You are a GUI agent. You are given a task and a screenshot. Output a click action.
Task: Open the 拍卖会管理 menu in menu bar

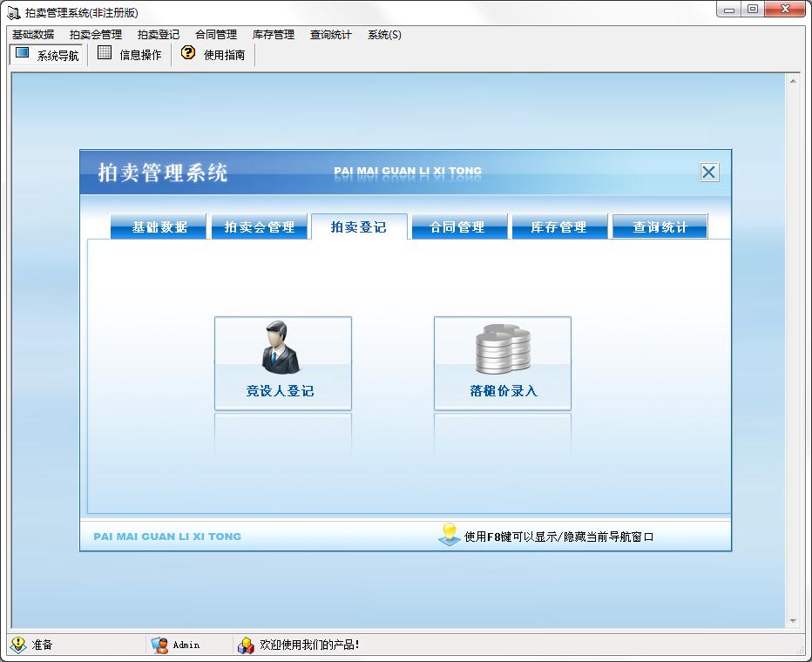click(96, 35)
